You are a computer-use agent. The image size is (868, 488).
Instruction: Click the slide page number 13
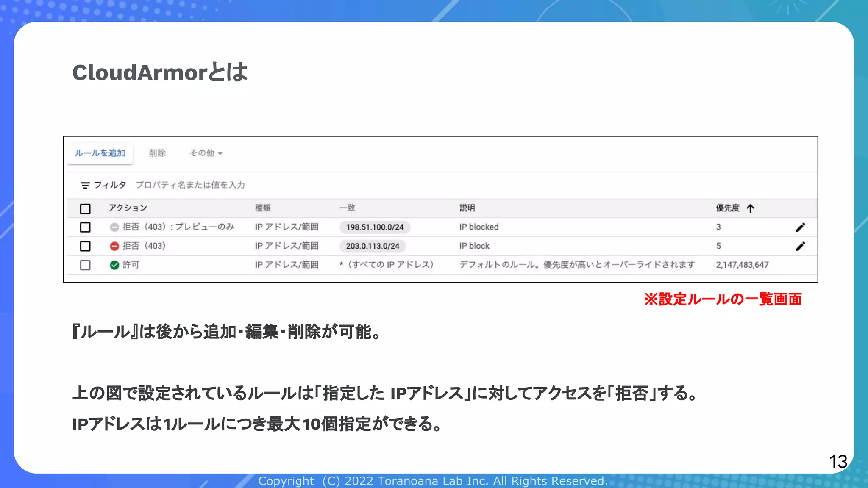coord(838,462)
